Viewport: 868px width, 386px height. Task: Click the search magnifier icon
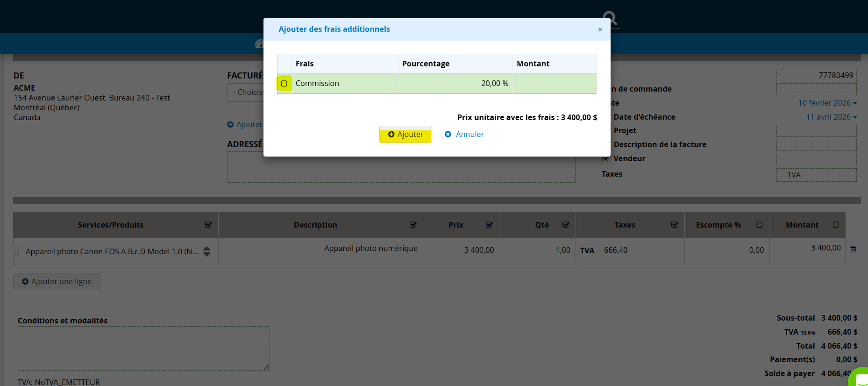(x=610, y=19)
